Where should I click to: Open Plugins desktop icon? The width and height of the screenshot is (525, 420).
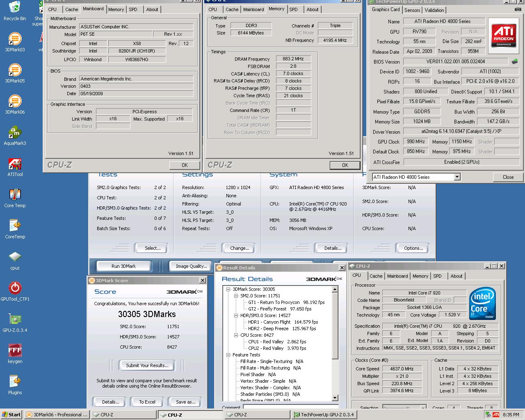pyautogui.click(x=15, y=385)
